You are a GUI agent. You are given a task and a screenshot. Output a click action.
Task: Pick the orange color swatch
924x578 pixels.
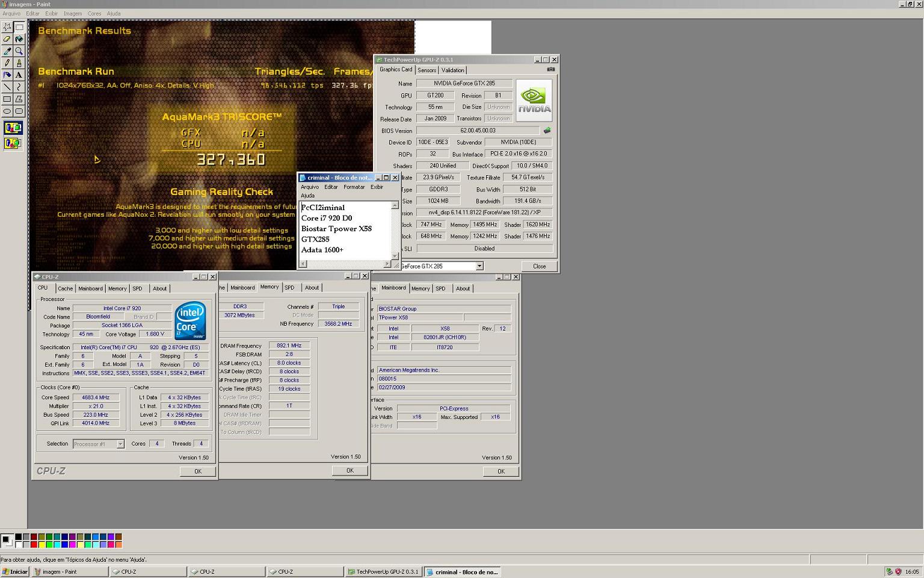pos(119,545)
